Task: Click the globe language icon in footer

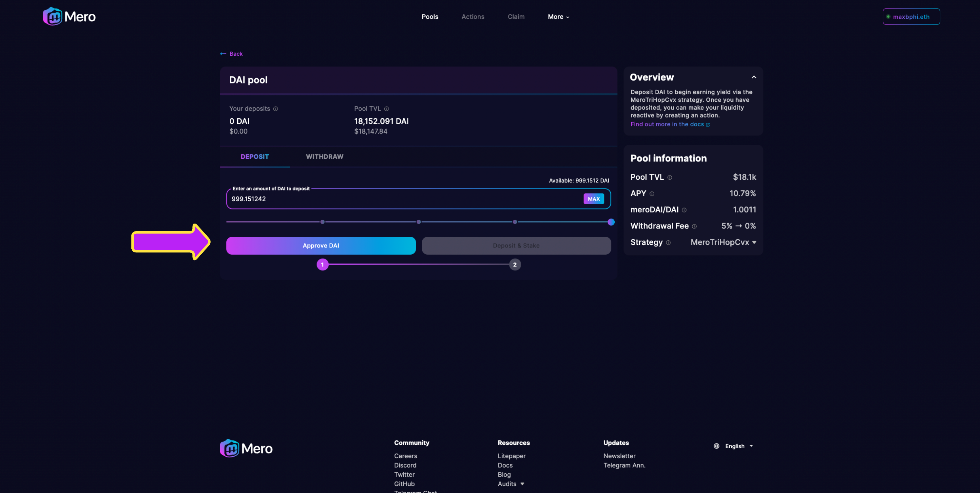Action: (716, 446)
